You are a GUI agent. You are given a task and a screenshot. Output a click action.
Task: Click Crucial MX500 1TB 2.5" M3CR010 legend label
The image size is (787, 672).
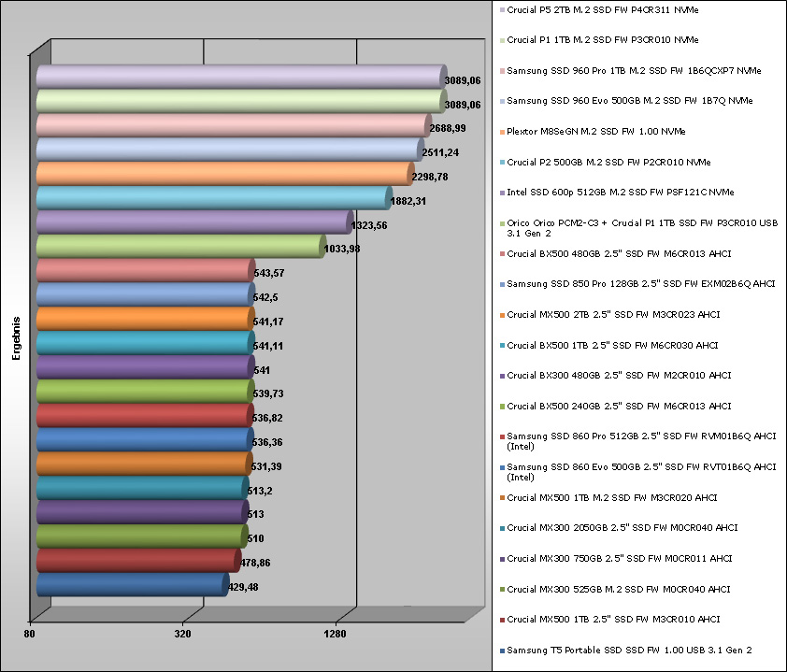coord(613,620)
